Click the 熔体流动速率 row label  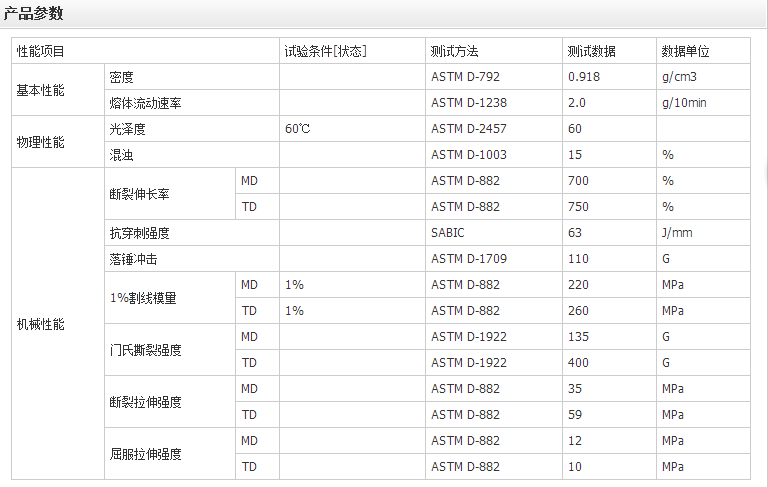[x=145, y=103]
